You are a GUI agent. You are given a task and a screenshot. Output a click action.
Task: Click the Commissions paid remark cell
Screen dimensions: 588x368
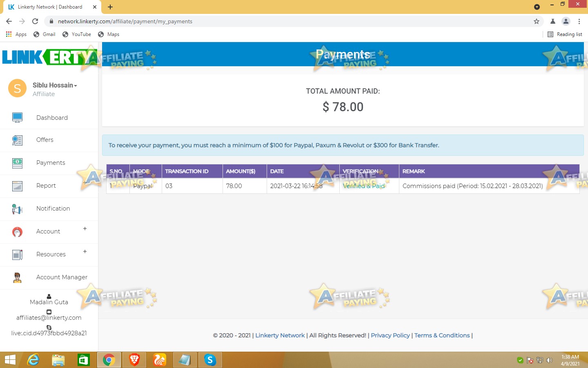point(489,186)
